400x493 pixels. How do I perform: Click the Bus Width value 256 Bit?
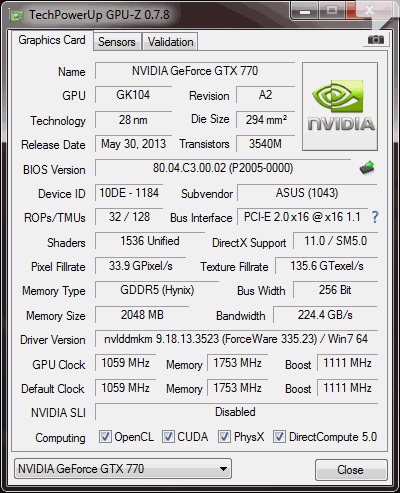[x=335, y=290]
